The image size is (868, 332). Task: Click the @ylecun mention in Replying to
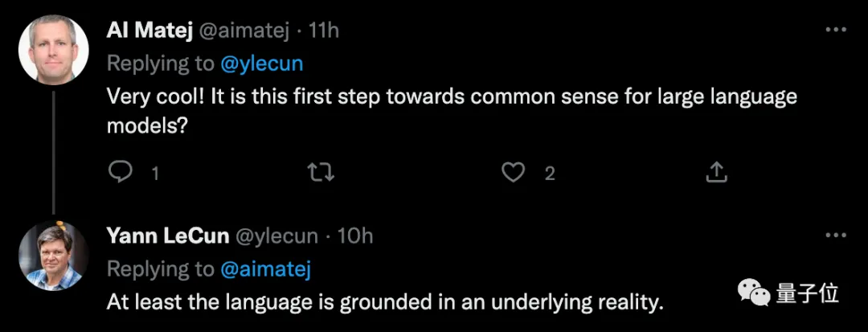[x=262, y=63]
